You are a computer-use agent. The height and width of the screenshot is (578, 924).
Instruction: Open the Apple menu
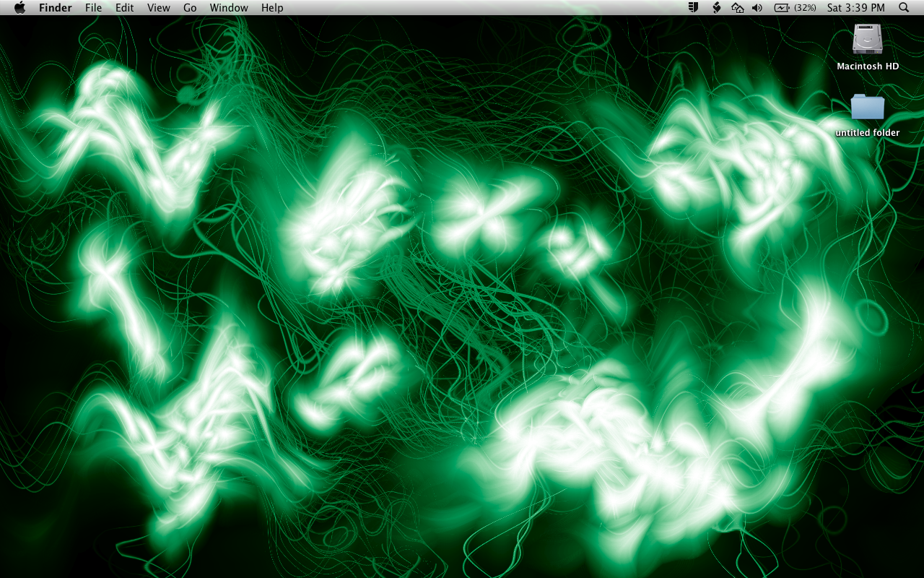click(x=19, y=8)
